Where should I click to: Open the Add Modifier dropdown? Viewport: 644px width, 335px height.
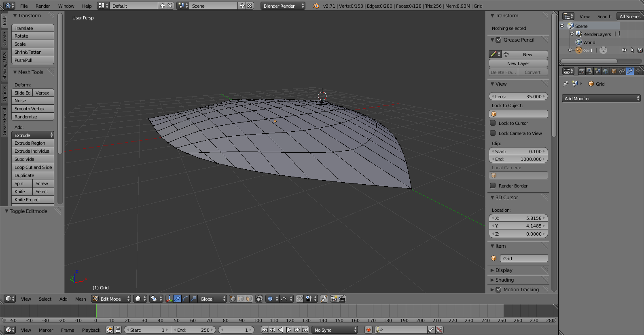coord(601,98)
